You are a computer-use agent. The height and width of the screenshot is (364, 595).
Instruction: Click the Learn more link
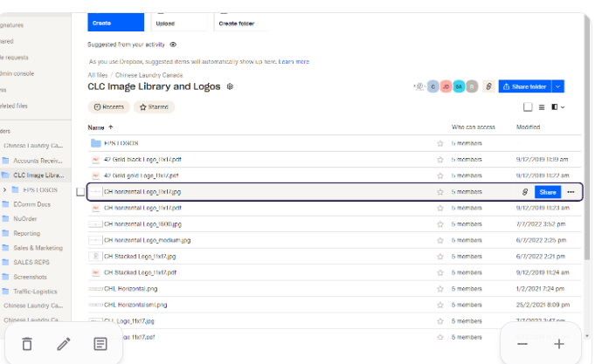click(x=294, y=62)
